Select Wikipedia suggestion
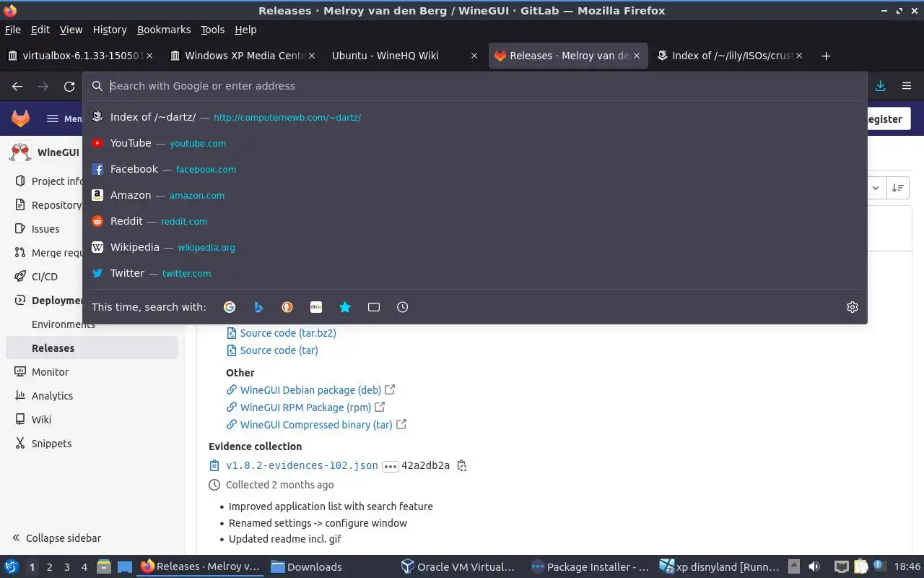The image size is (924, 578). coord(475,247)
